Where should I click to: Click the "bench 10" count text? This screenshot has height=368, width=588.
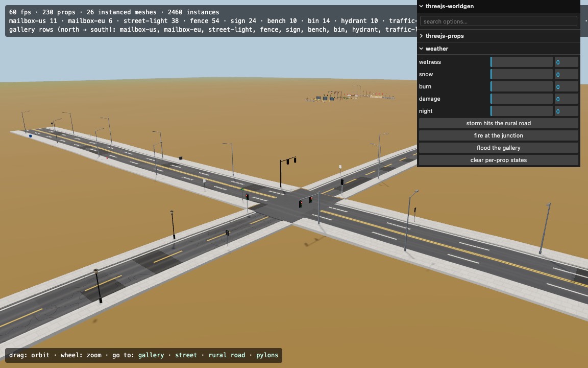282,21
